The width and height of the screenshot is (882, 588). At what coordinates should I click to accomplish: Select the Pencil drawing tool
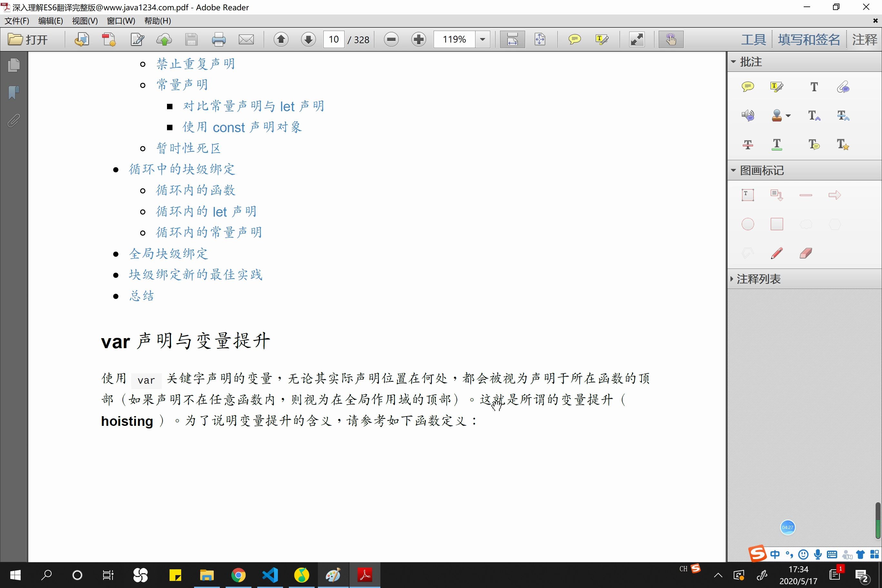pos(776,253)
